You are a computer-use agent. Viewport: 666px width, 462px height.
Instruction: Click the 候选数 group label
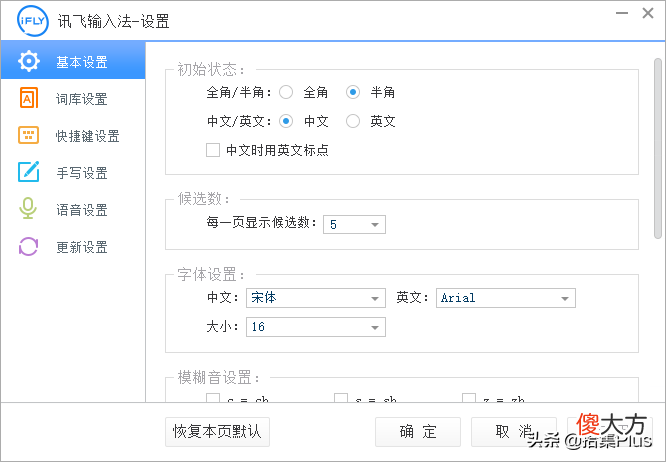(203, 199)
